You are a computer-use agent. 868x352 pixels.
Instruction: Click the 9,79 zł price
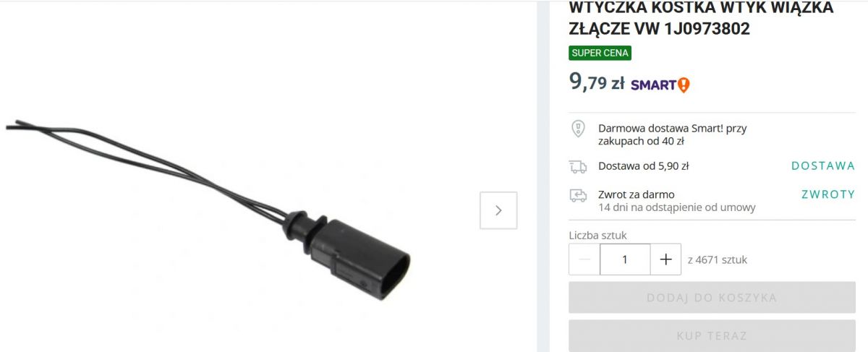click(x=597, y=82)
